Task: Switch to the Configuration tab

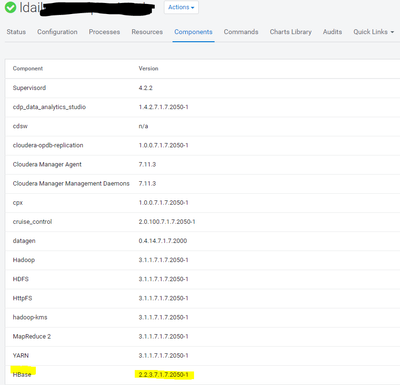Action: pyautogui.click(x=57, y=32)
